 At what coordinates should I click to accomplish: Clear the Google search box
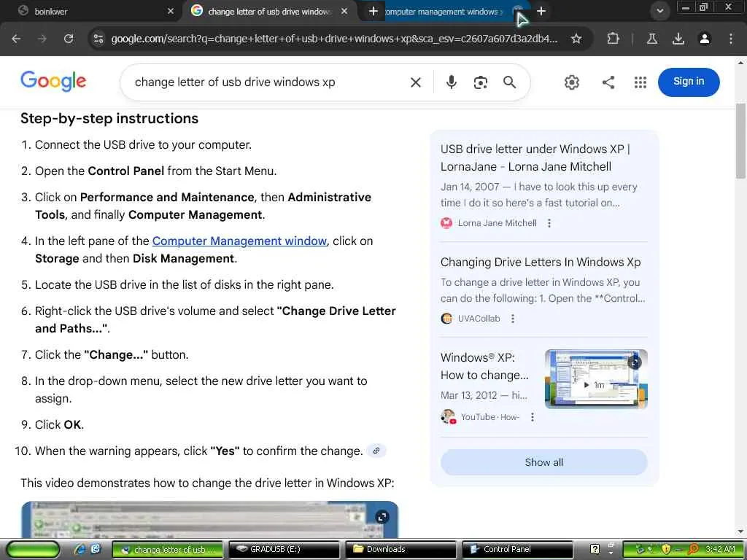(x=415, y=82)
